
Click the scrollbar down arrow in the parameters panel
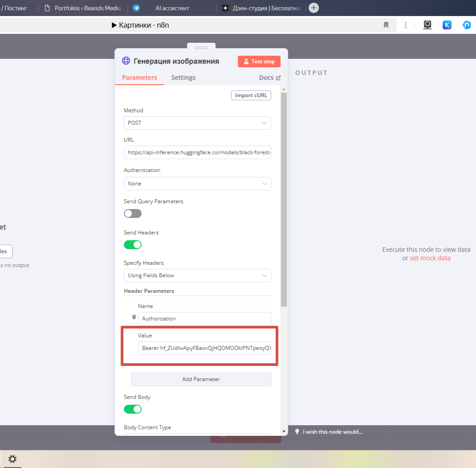click(x=284, y=431)
